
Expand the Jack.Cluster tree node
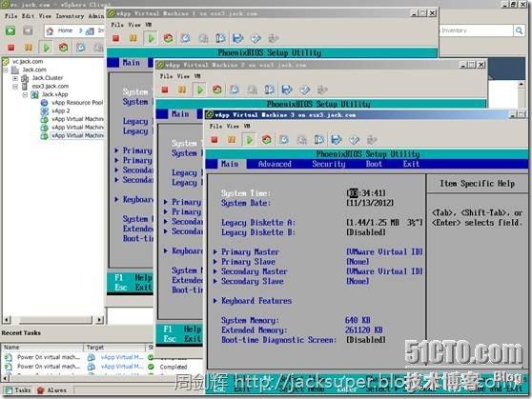tap(15, 78)
